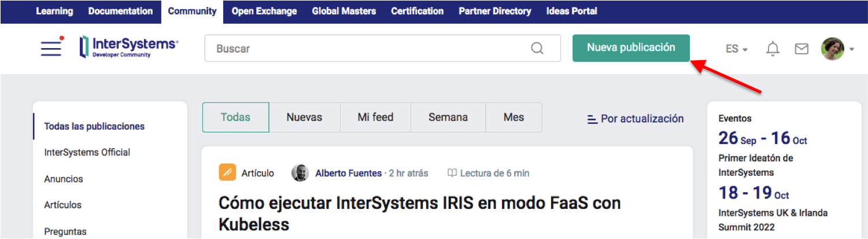Open the hamburger menu icon
The height and width of the screenshot is (239, 868).
tap(51, 49)
